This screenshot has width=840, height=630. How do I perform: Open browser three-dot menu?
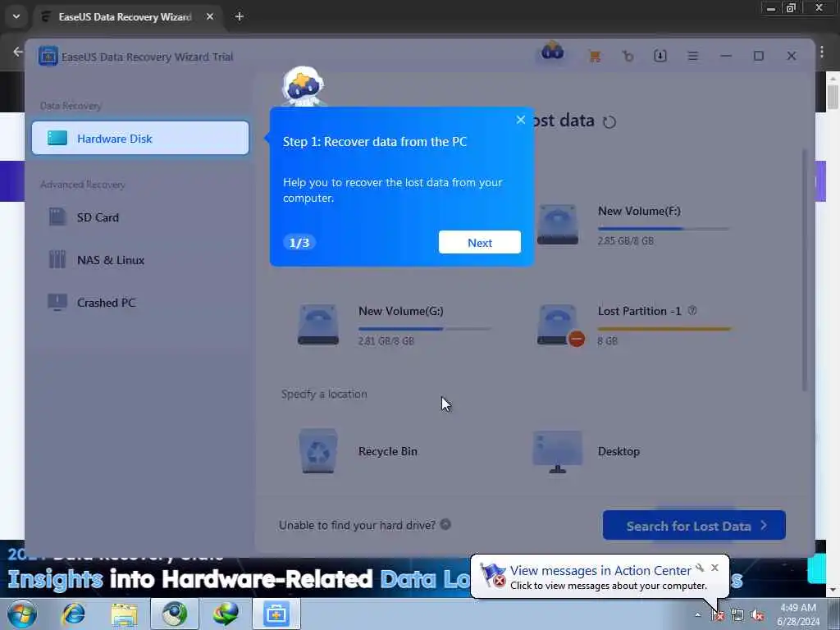click(822, 52)
